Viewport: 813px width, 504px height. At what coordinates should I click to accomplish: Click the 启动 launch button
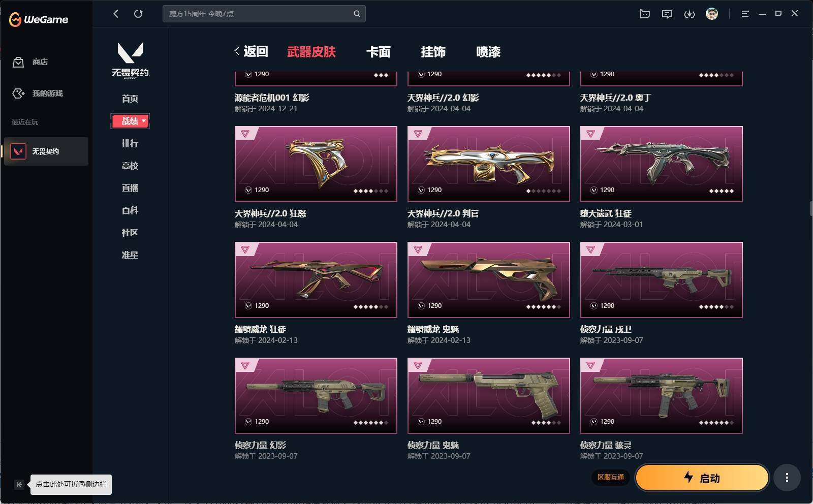coord(702,478)
